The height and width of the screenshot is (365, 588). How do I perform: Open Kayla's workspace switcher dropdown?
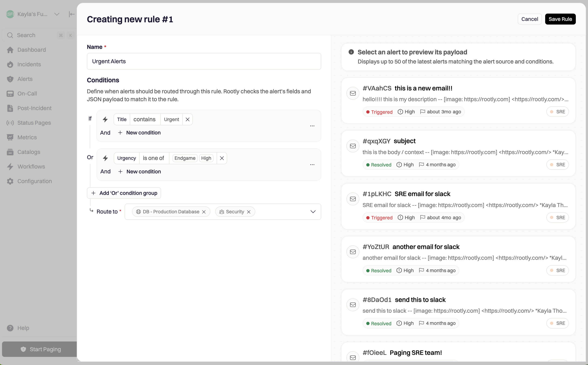click(x=57, y=14)
